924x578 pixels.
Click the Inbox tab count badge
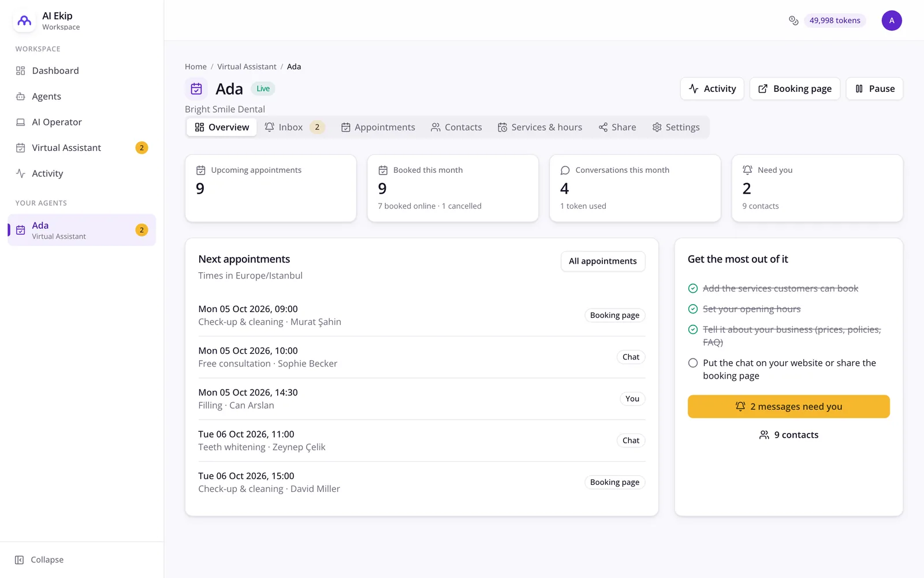pos(317,127)
